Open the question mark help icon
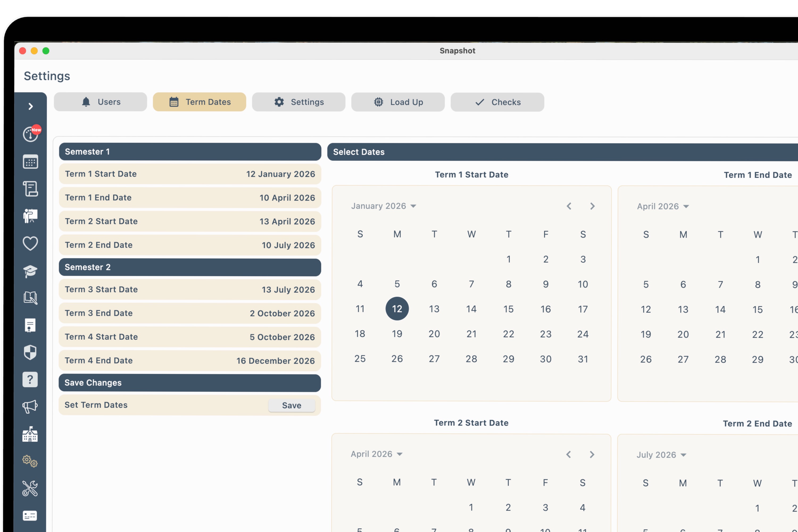 click(30, 380)
